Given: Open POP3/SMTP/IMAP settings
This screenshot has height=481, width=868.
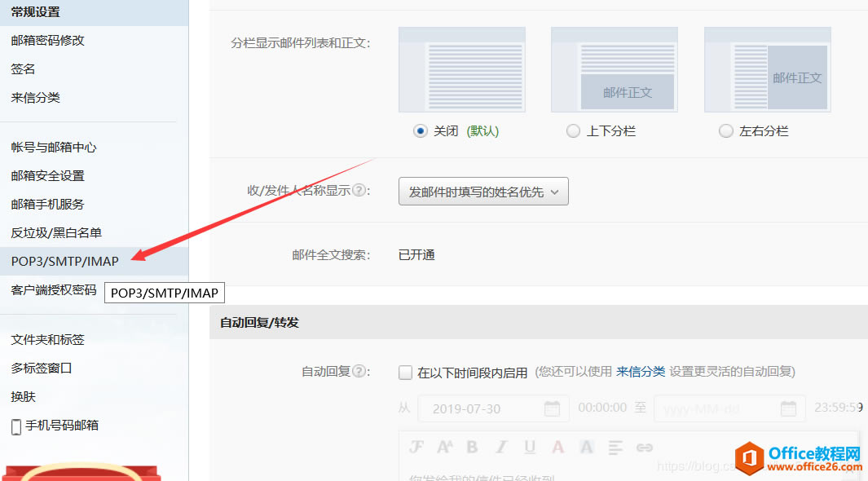Looking at the screenshot, I should [64, 261].
